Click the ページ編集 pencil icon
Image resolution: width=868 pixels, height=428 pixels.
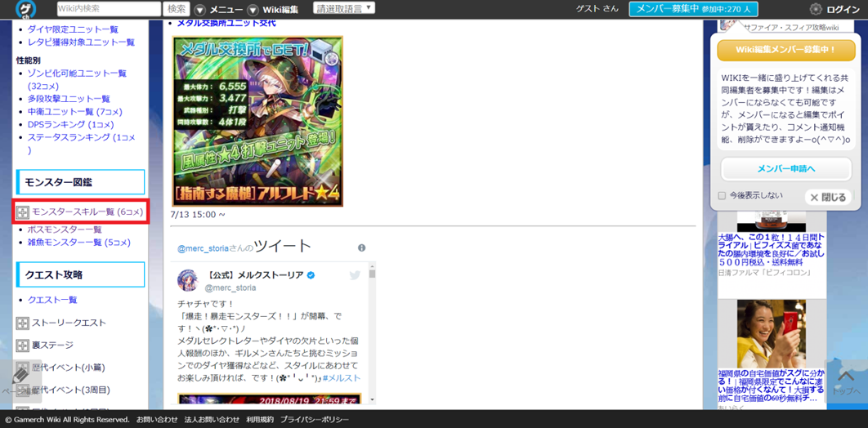pos(21,376)
